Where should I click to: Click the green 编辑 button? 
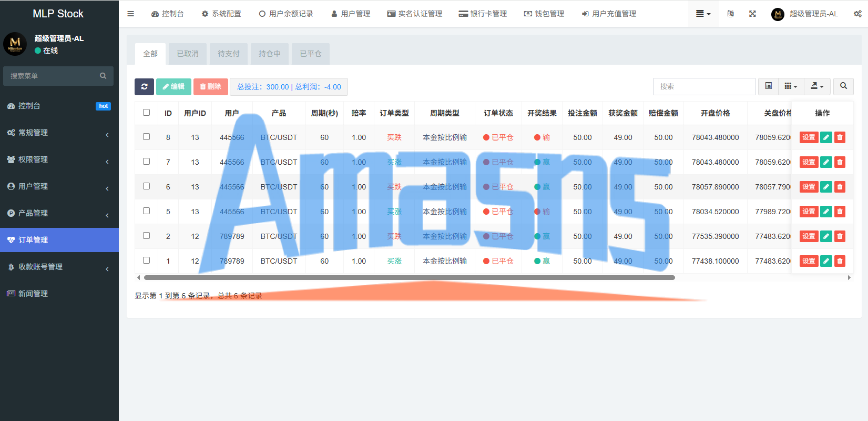coord(173,87)
